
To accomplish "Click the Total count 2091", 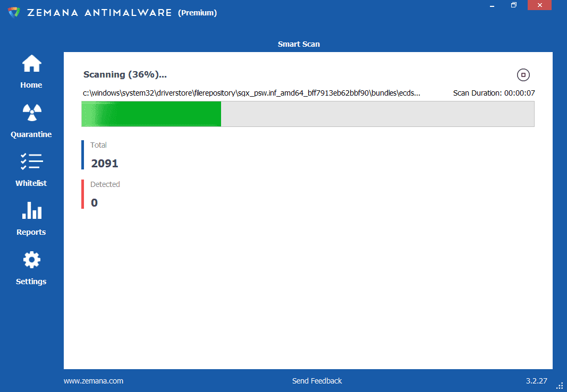I will pos(105,163).
